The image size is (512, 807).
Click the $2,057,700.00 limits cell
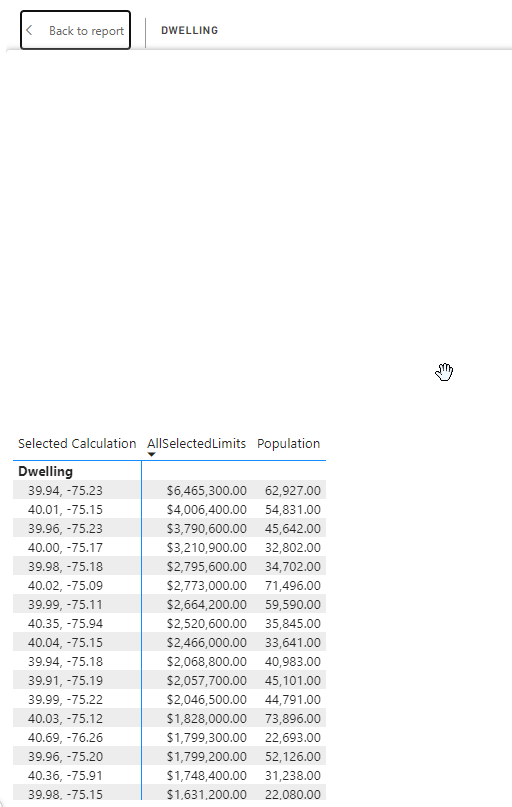[x=206, y=681]
